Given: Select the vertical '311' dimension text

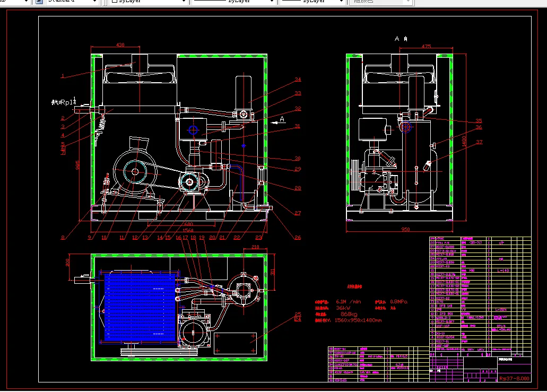Looking at the screenshot, I should point(273,272).
